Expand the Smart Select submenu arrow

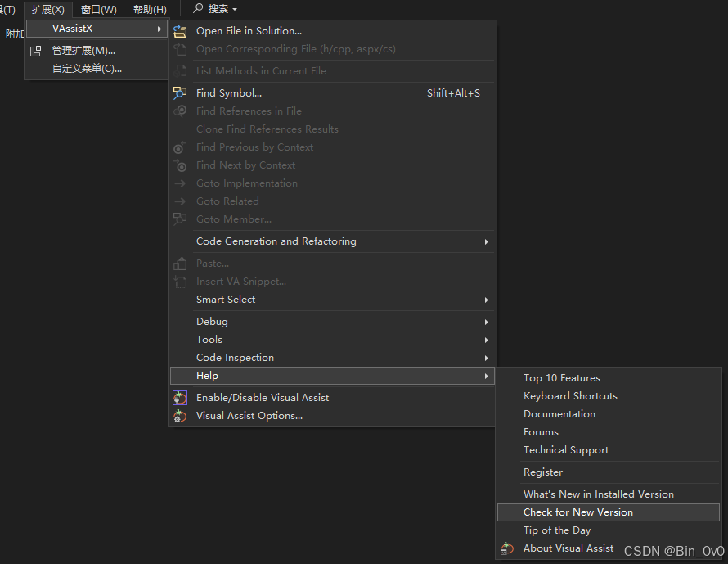486,300
